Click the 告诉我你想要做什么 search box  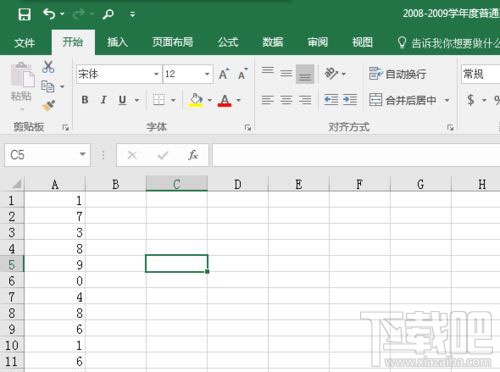(448, 43)
